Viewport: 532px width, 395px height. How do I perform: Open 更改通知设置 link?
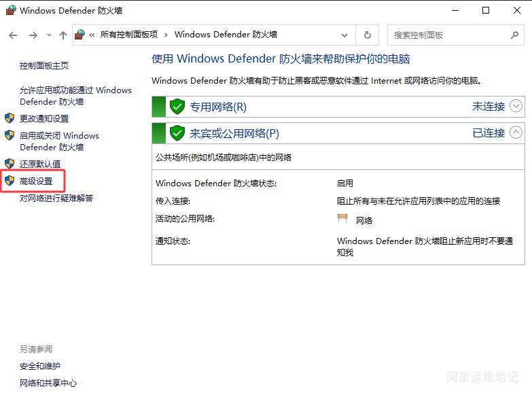pos(44,118)
